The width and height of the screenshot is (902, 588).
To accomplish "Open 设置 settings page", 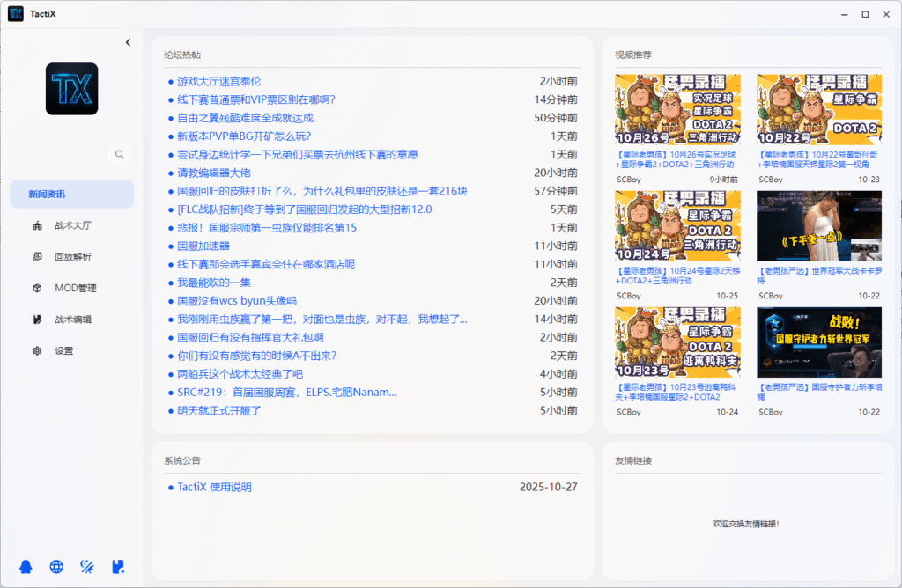I will point(63,350).
